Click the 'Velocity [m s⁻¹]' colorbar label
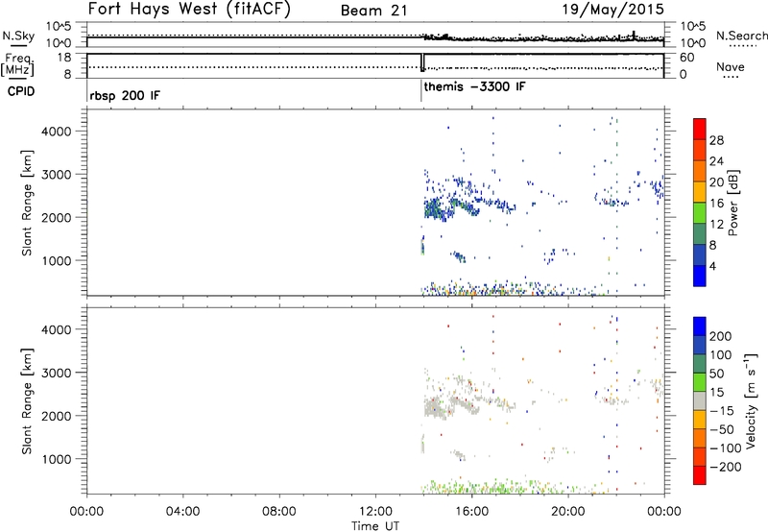 (x=750, y=400)
